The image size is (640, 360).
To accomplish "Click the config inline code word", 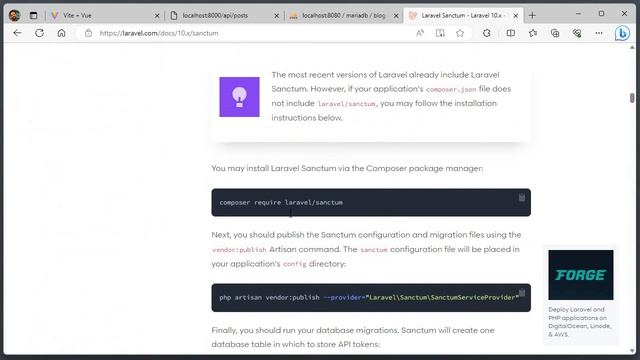I will pyautogui.click(x=294, y=264).
